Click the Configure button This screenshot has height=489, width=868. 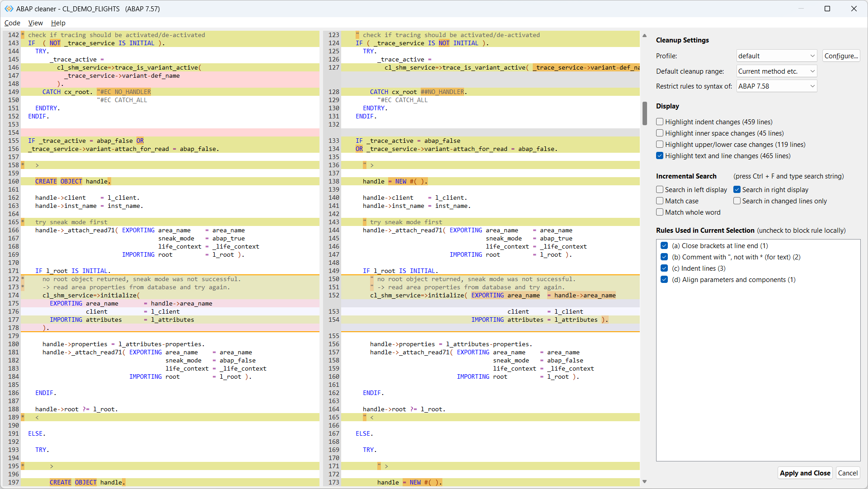point(841,56)
